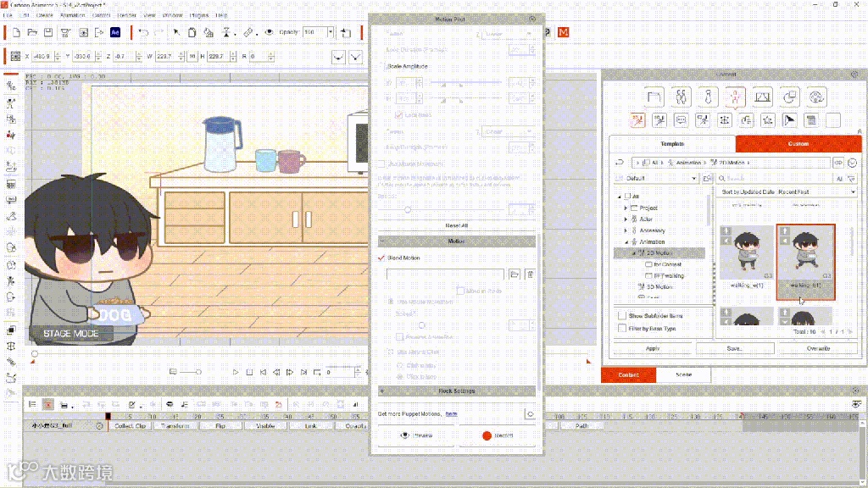The width and height of the screenshot is (868, 488).
Task: Toggle the track circle icon for 小小樹G3_full
Action: click(99, 426)
